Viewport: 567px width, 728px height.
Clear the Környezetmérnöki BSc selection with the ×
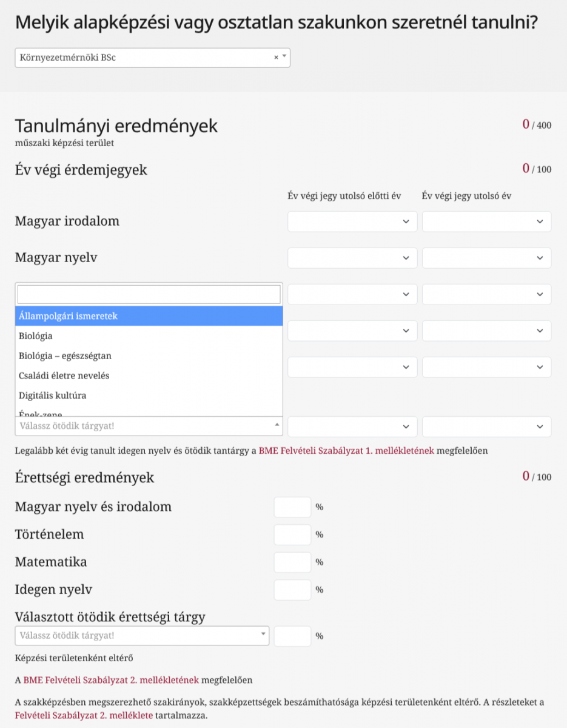point(276,57)
